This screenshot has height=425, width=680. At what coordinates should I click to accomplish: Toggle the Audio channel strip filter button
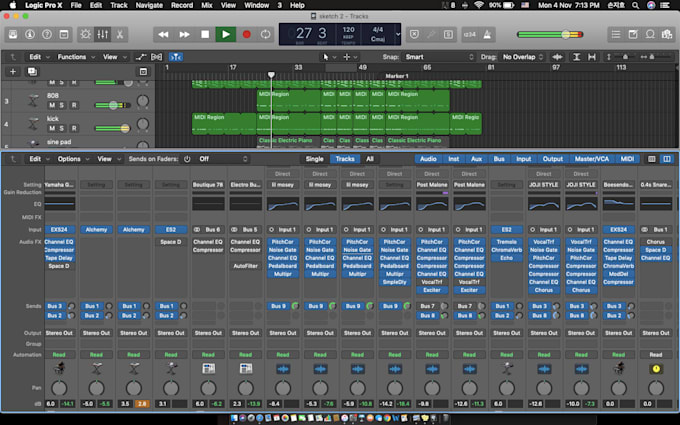point(428,159)
